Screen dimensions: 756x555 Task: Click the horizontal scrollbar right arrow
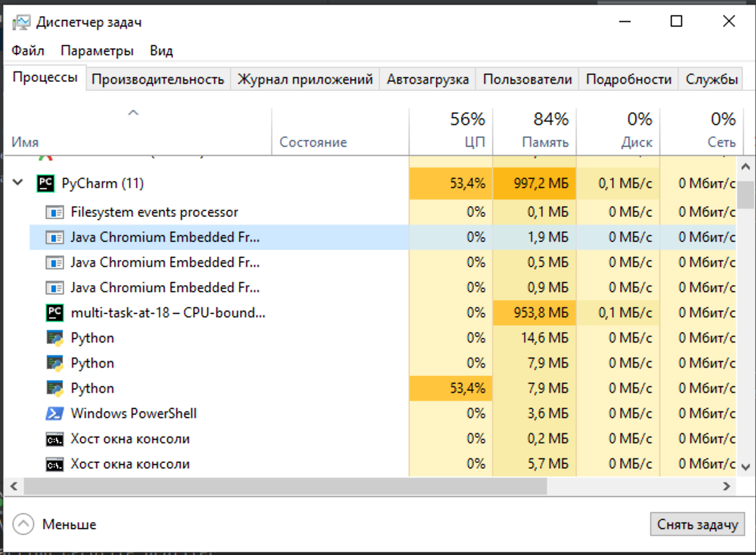click(x=726, y=487)
